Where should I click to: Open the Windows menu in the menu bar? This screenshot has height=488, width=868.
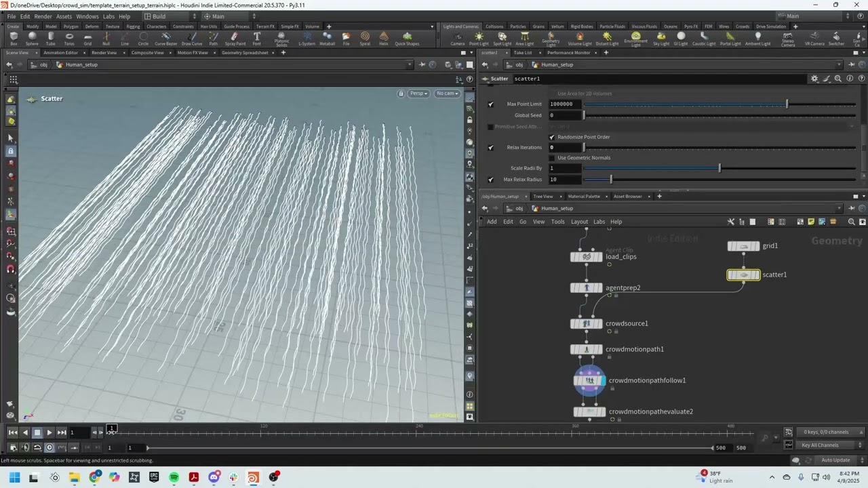pos(87,16)
